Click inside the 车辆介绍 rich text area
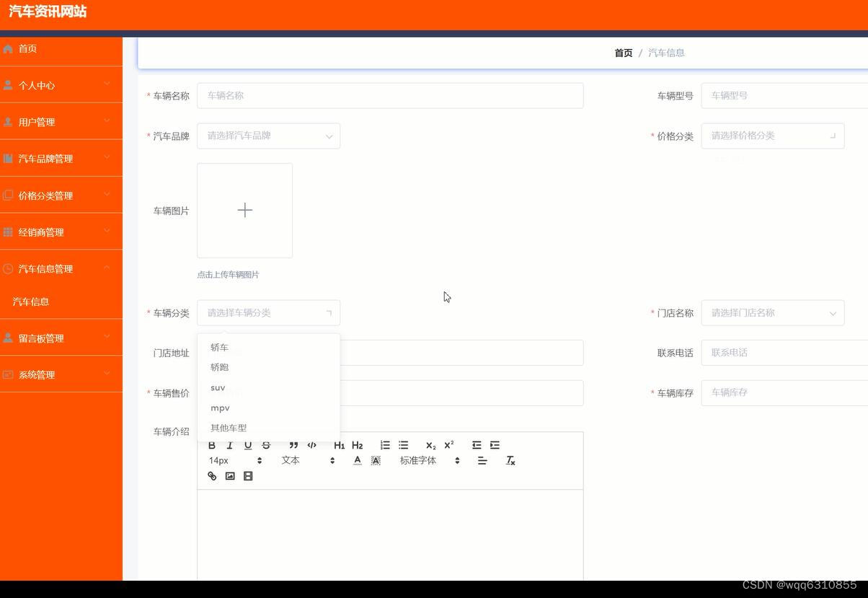The height and width of the screenshot is (598, 868). (x=390, y=535)
